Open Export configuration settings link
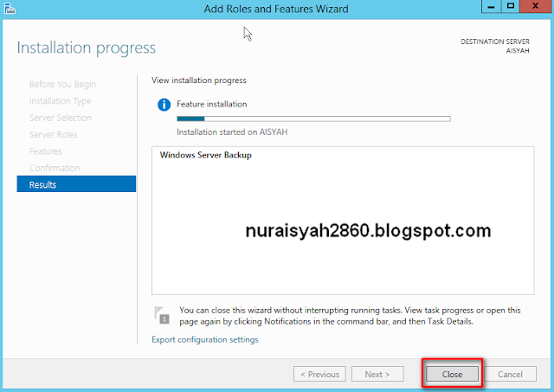Viewport: 554px width, 392px height. [x=205, y=340]
